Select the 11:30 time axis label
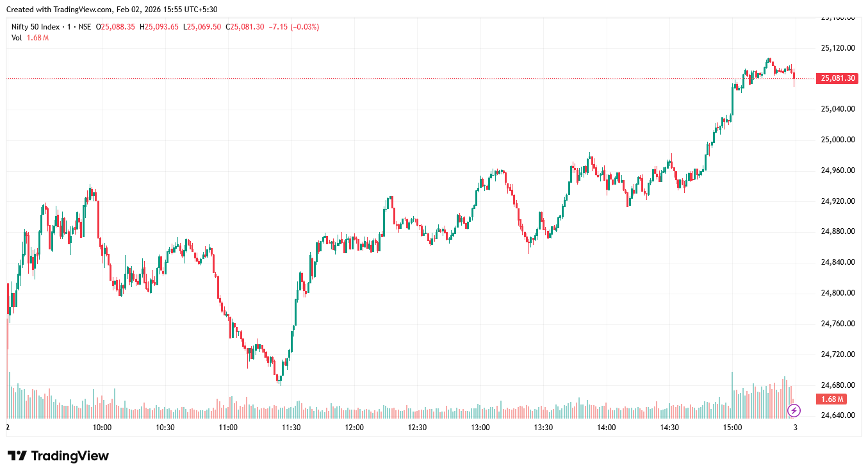This screenshot has height=475, width=868. (291, 428)
